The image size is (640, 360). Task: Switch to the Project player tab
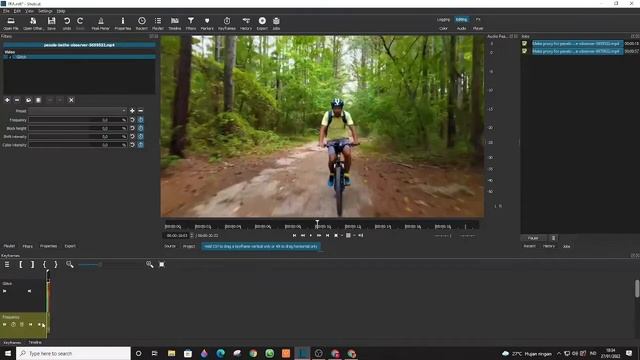tap(189, 246)
